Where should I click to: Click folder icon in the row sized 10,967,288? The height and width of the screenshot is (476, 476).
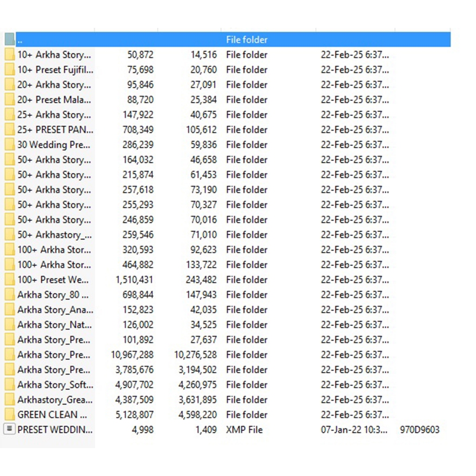coord(9,355)
